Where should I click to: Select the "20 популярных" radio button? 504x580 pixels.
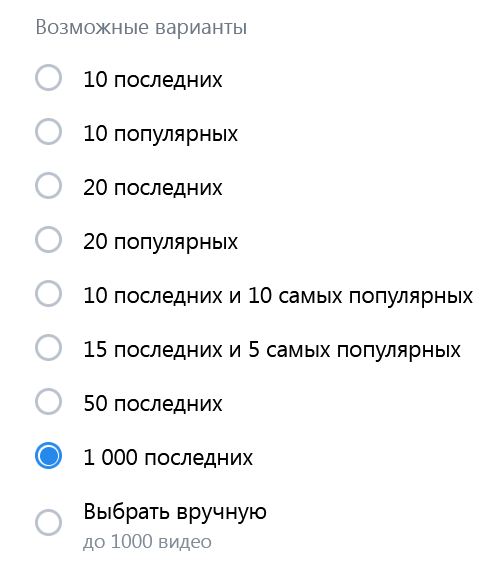48,240
